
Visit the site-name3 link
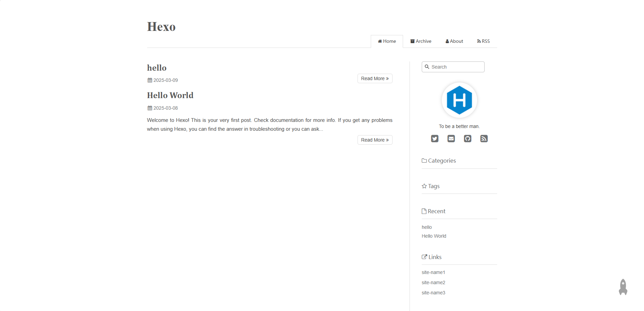[433, 293]
